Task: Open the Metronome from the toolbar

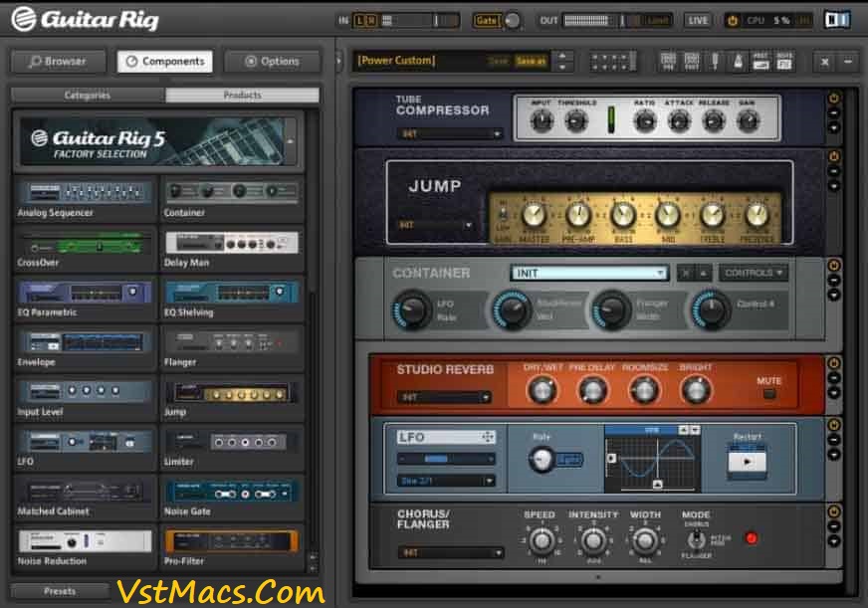Action: coord(739,62)
